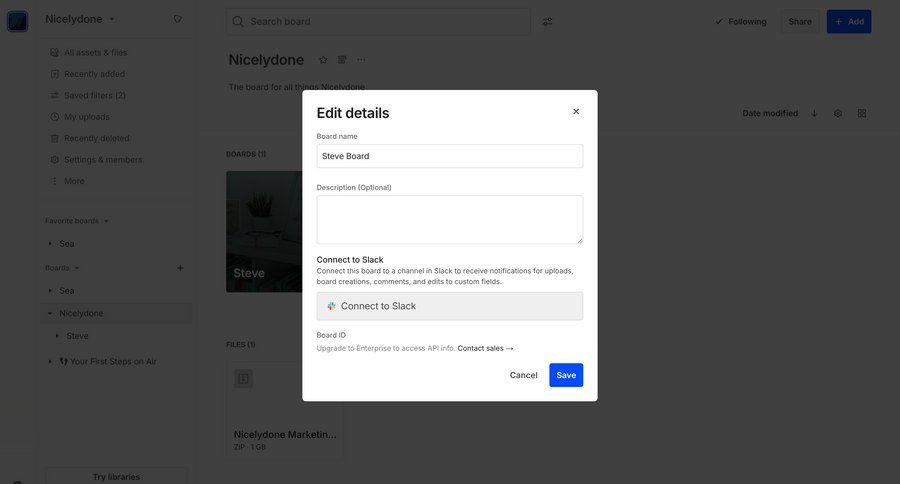Click the Board name input field

(x=449, y=156)
